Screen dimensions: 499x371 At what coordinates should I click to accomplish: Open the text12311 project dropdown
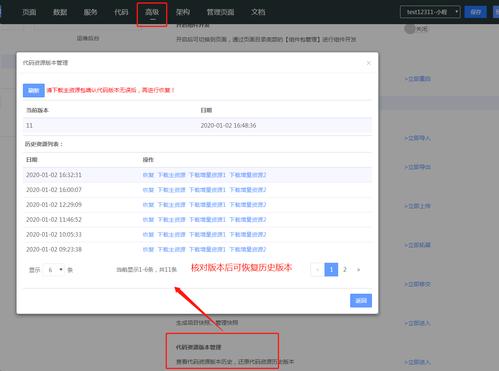point(430,12)
